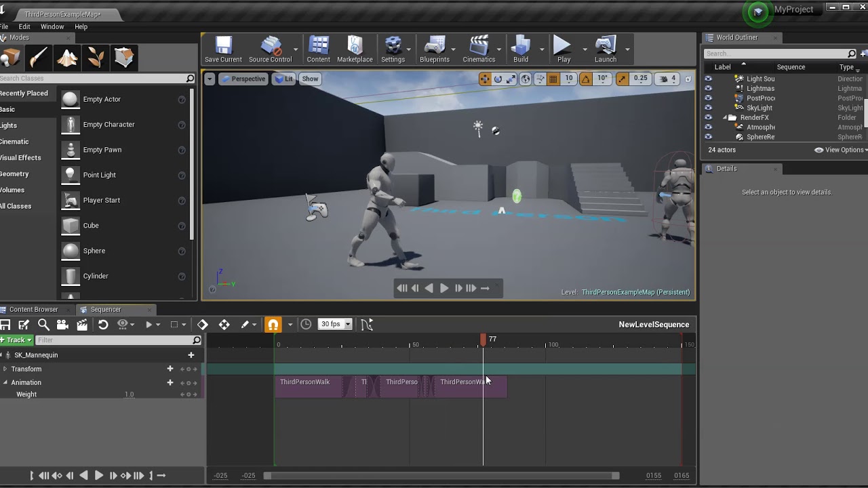Hide the SkyLight actor in Outliner
This screenshot has height=488, width=868.
709,108
